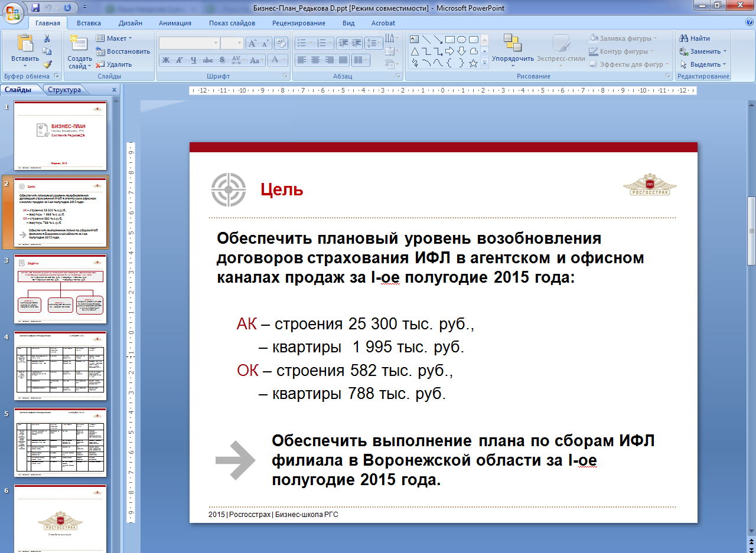Cut the selection with the scissors icon
This screenshot has height=553, width=756.
[x=47, y=38]
